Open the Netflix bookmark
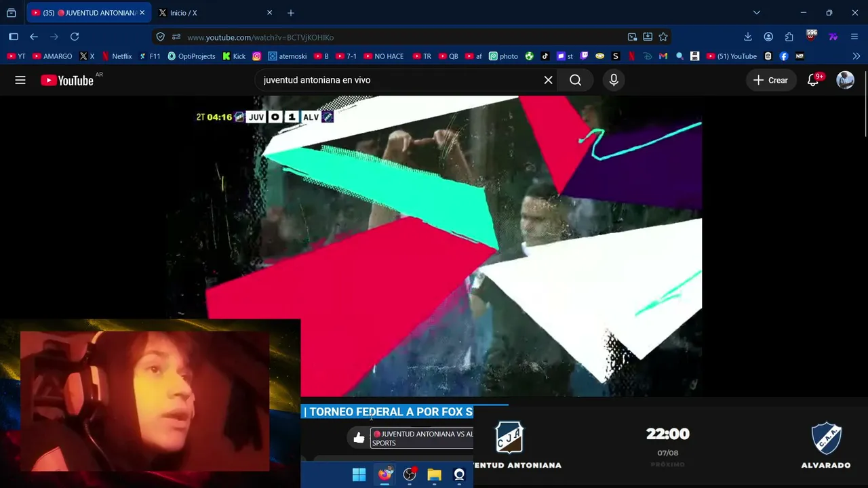Screen dimensions: 868x488 tap(117, 56)
